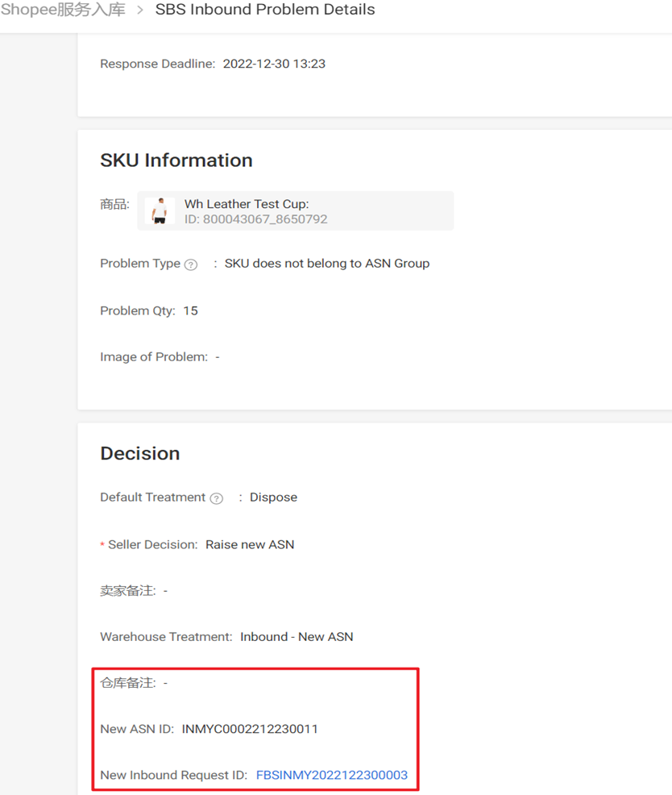Click the 卖家备注 seller remark field
672x795 pixels.
[134, 591]
